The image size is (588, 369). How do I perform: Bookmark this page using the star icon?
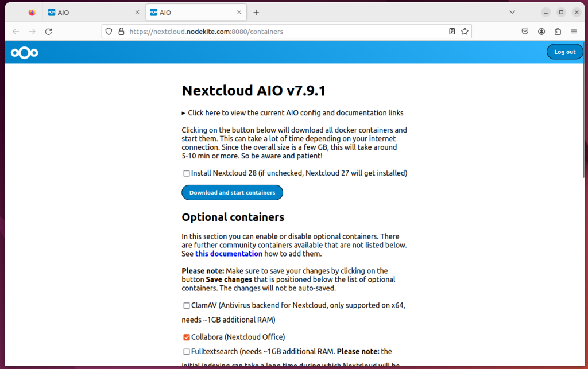[465, 31]
